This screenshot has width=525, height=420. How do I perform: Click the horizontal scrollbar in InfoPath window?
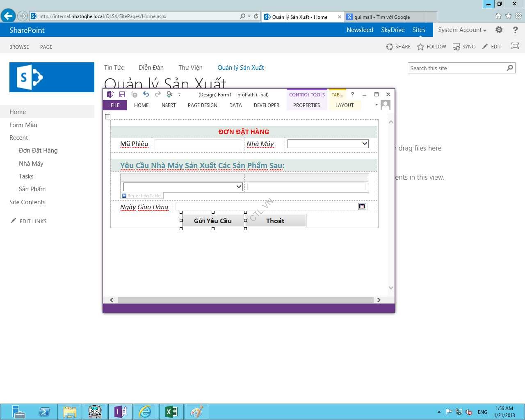(x=245, y=300)
